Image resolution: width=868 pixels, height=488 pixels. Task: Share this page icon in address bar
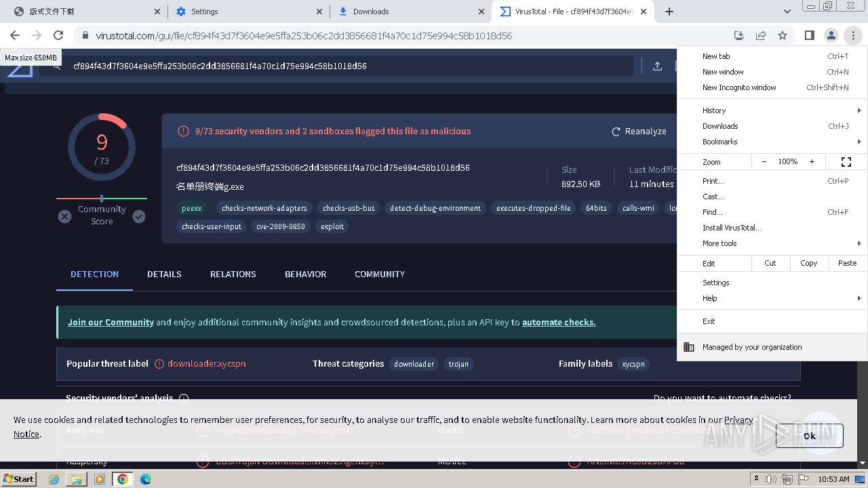[x=761, y=35]
